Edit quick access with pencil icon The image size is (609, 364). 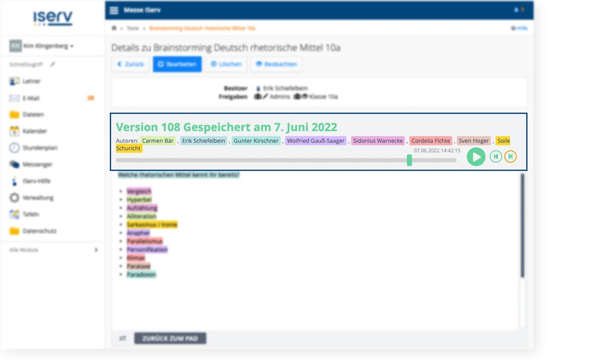pyautogui.click(x=53, y=64)
